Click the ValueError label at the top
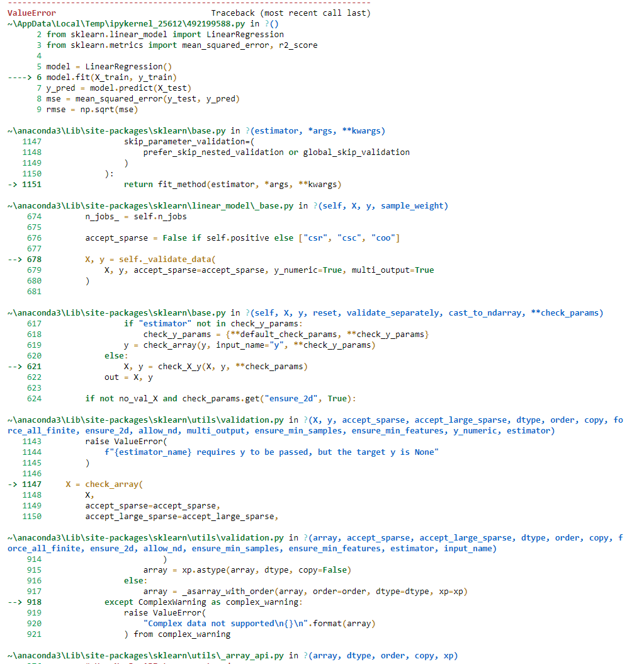The width and height of the screenshot is (644, 664). (24, 12)
